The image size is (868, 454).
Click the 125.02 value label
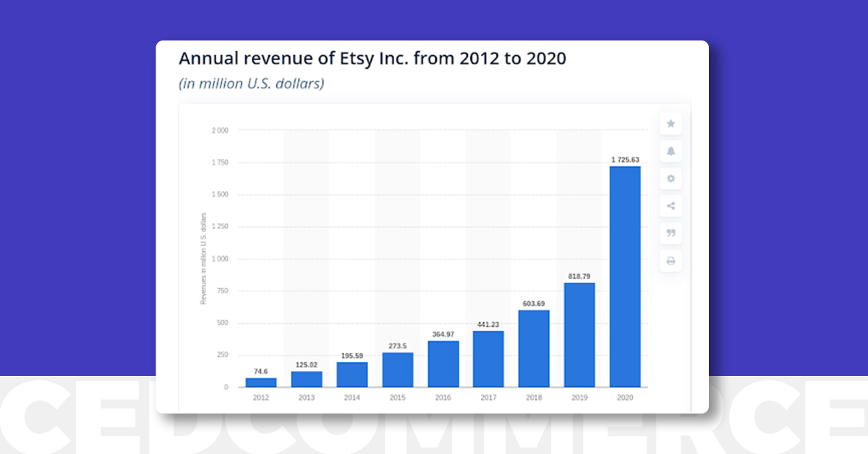307,365
